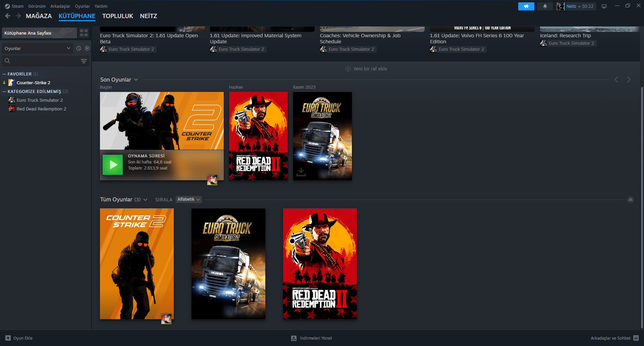Click the plus icon to add a shelf
The width and height of the screenshot is (644, 346).
coord(348,69)
